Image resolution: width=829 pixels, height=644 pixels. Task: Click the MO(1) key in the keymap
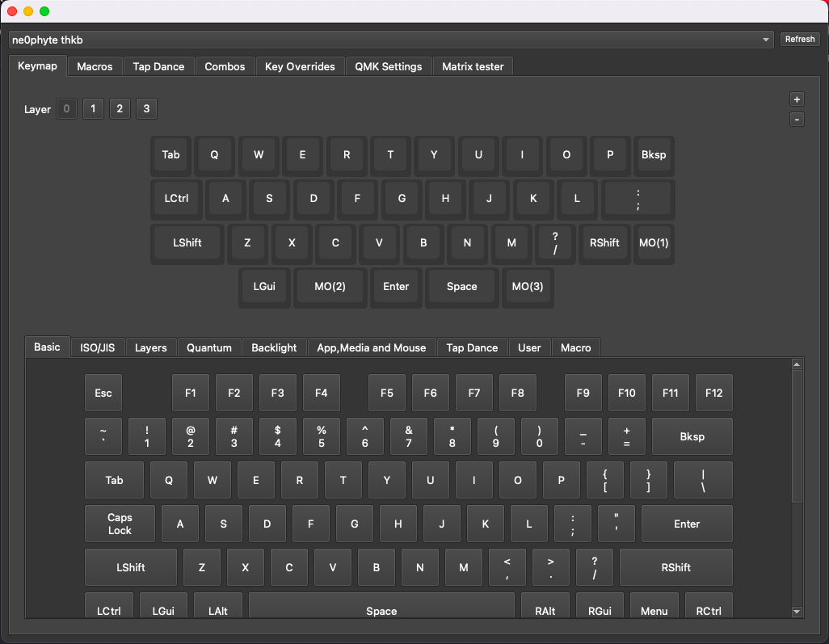[654, 243]
